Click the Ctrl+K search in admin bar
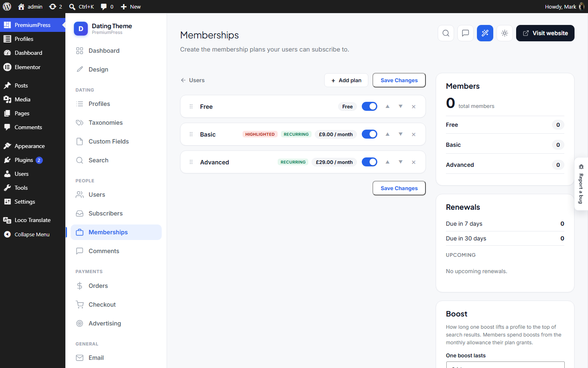This screenshot has height=368, width=588. point(82,7)
